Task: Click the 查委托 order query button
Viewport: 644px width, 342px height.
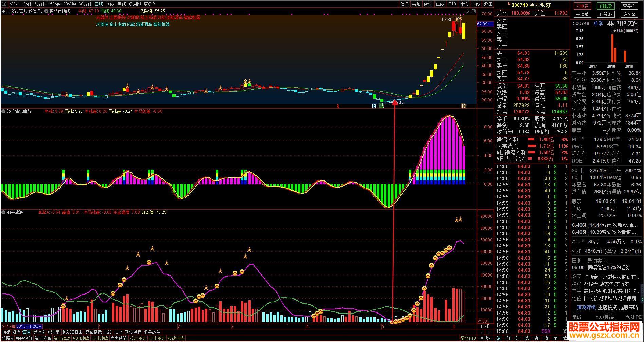Action: pyautogui.click(x=629, y=6)
